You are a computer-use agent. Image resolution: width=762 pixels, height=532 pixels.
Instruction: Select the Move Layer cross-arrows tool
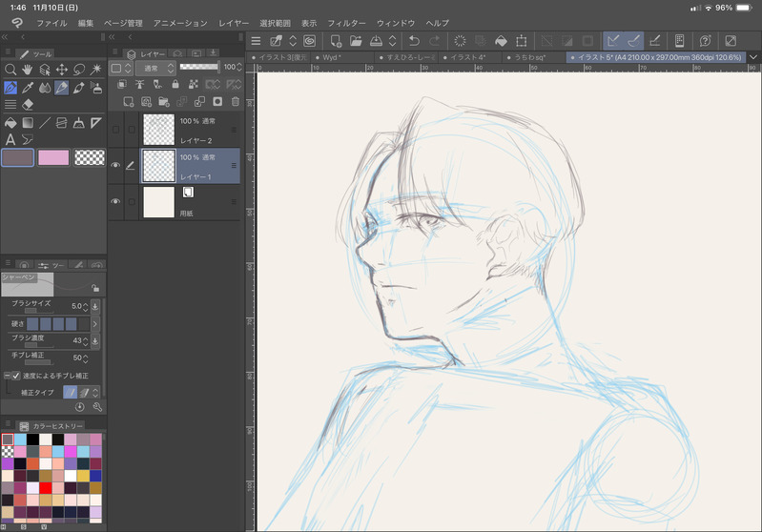click(62, 70)
